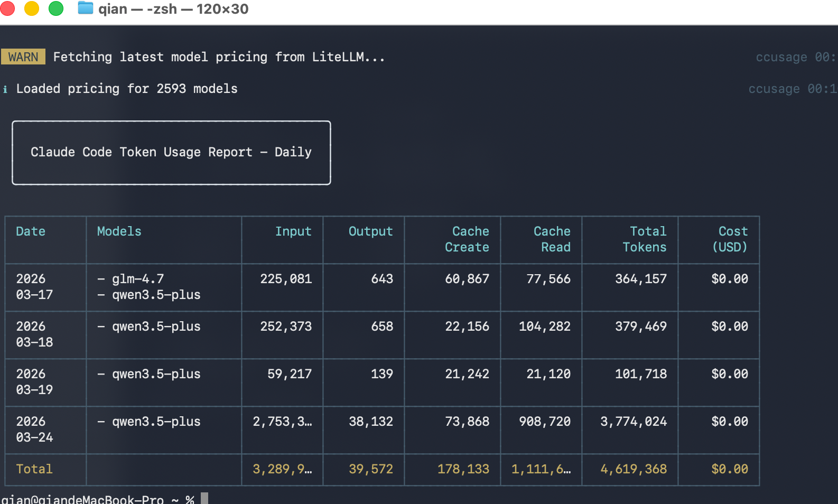The height and width of the screenshot is (504, 838).
Task: Click the cache read value '21,120'
Action: (x=548, y=374)
